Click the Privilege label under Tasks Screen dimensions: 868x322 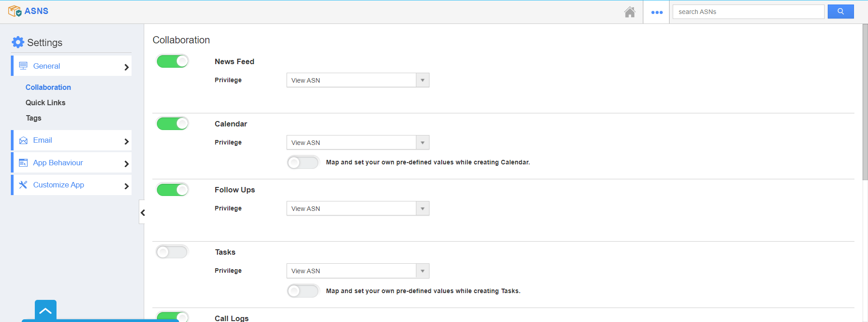(x=228, y=271)
